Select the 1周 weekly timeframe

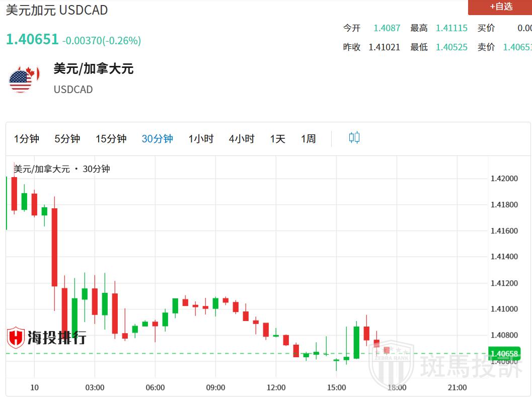click(309, 139)
